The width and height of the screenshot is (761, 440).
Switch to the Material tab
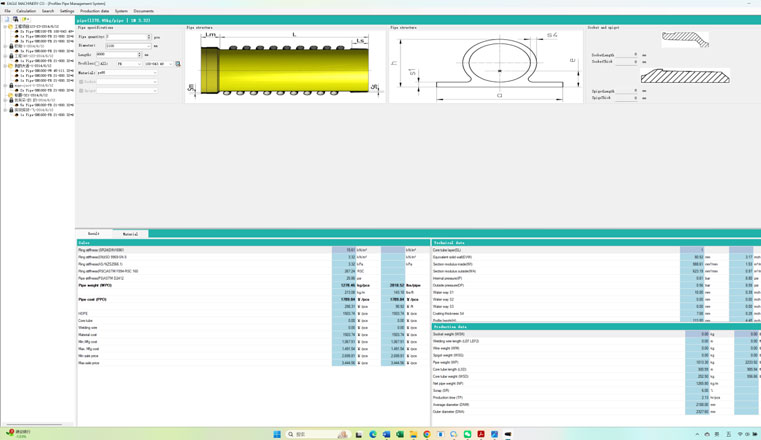130,234
